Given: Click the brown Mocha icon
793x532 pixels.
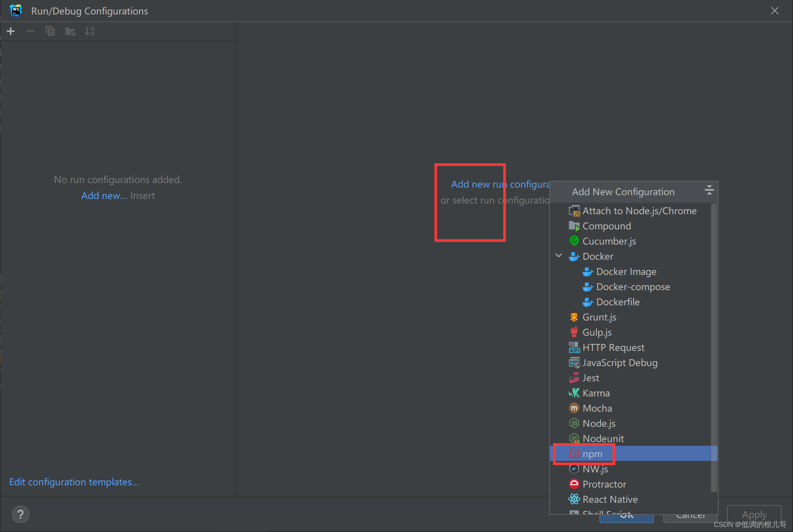Looking at the screenshot, I should click(x=574, y=408).
